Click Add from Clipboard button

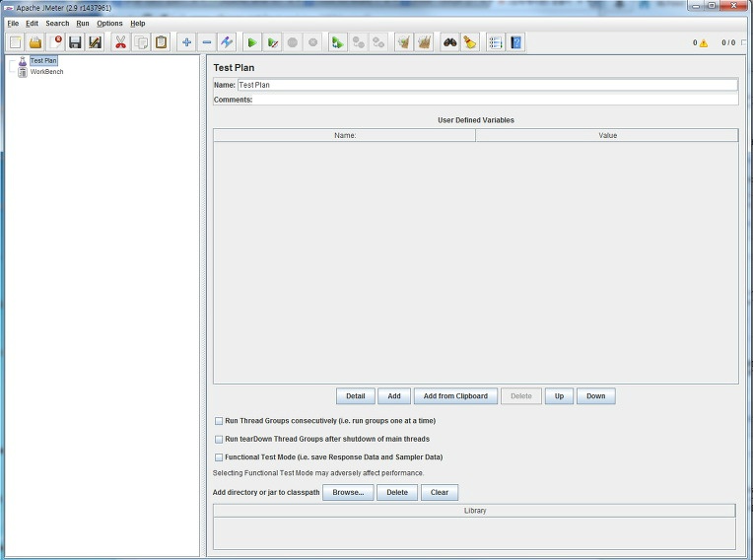455,396
